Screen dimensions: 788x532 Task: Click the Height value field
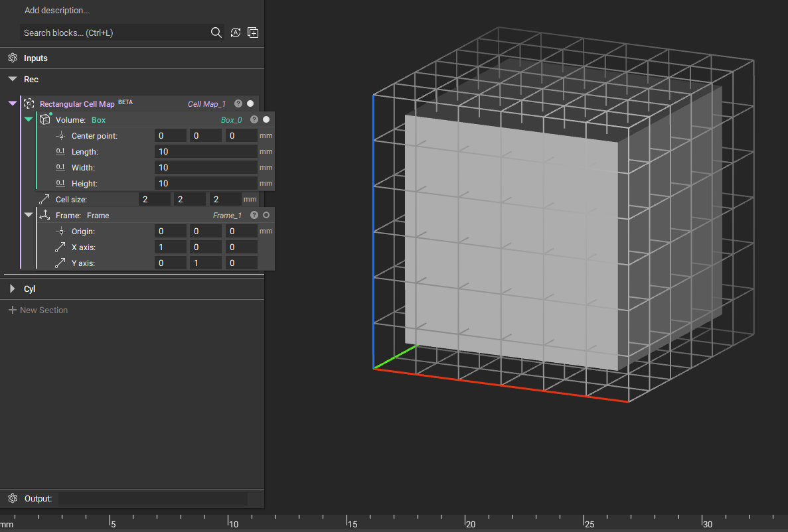click(206, 183)
